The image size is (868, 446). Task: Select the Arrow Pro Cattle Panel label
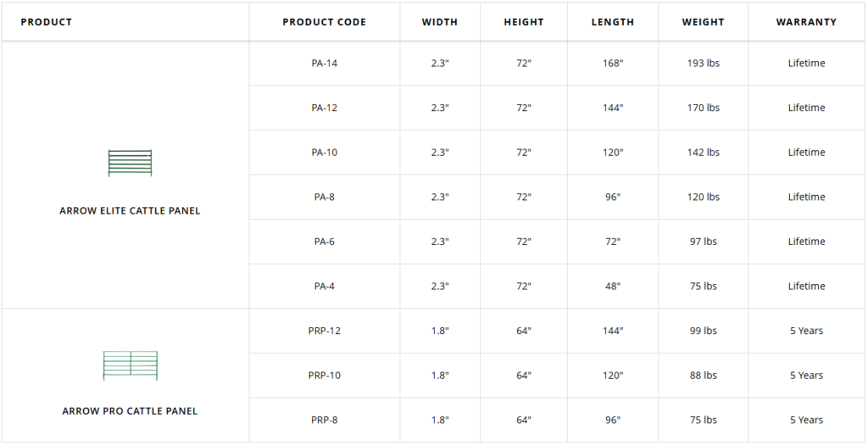tap(130, 411)
